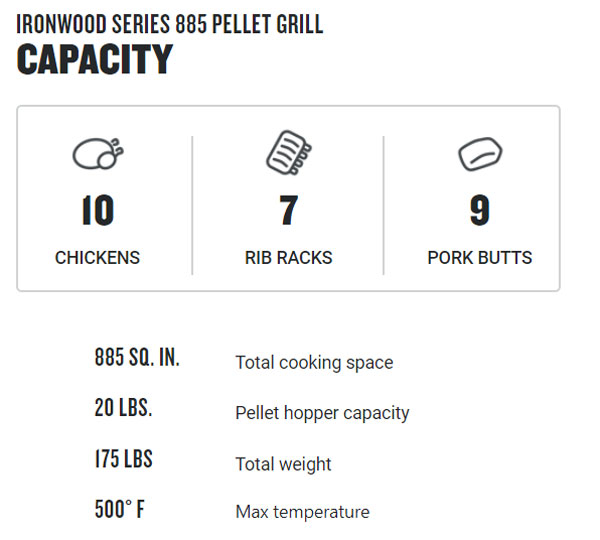600x540 pixels.
Task: Select the CHICKENS label
Action: click(x=97, y=258)
